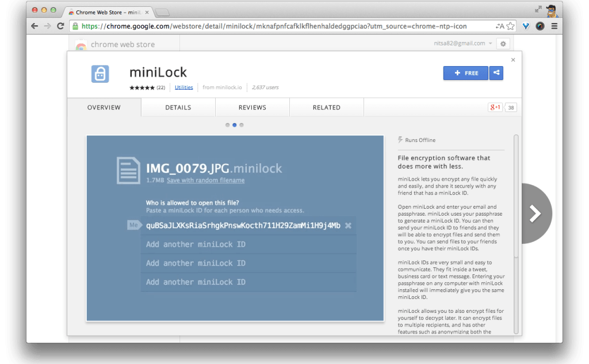This screenshot has height=364, width=589.
Task: Reload the page using the refresh icon
Action: [61, 25]
